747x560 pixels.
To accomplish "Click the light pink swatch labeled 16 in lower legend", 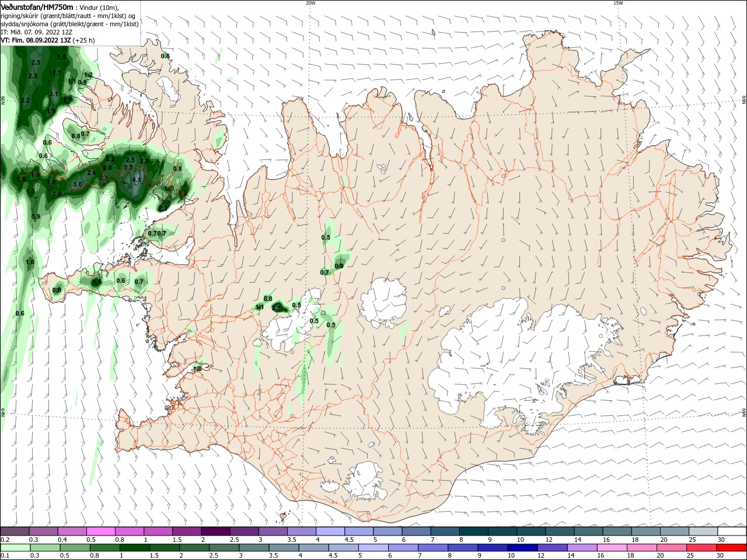I will (612, 548).
